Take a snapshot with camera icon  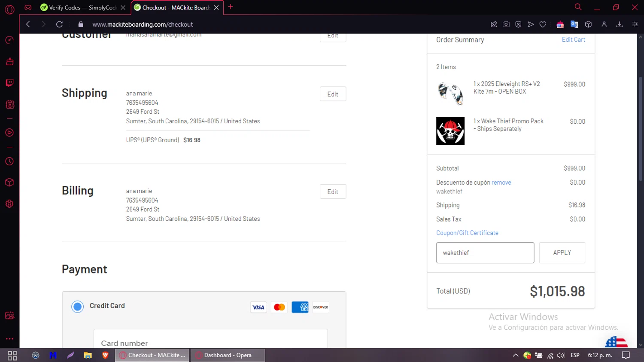pyautogui.click(x=506, y=24)
